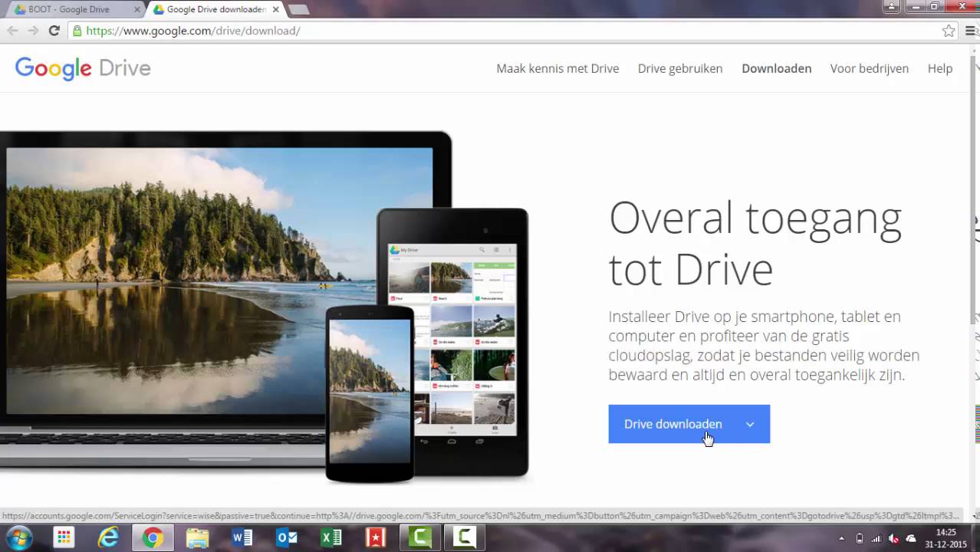Open Word from the taskbar
Viewport: 980px width, 552px height.
coord(242,538)
